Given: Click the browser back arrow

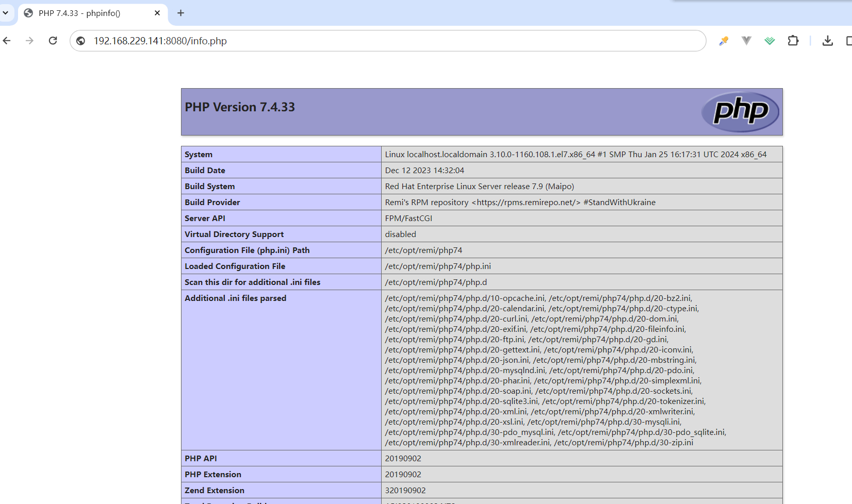Looking at the screenshot, I should click(x=7, y=41).
